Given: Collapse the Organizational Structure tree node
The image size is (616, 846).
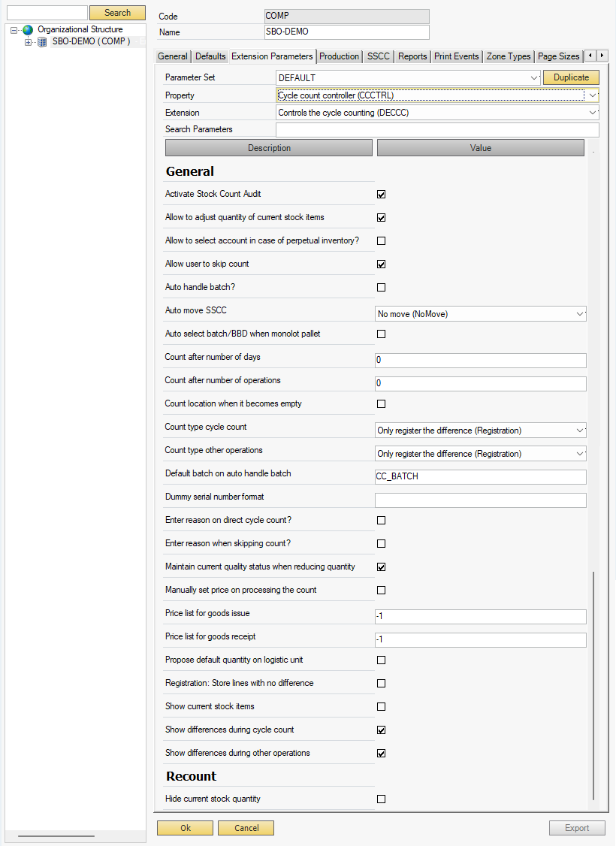Looking at the screenshot, I should (14, 30).
